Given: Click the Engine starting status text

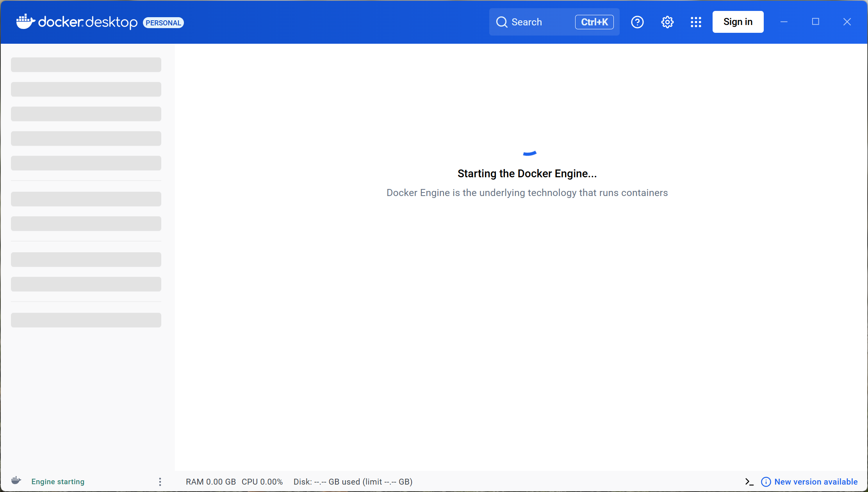Looking at the screenshot, I should point(58,482).
